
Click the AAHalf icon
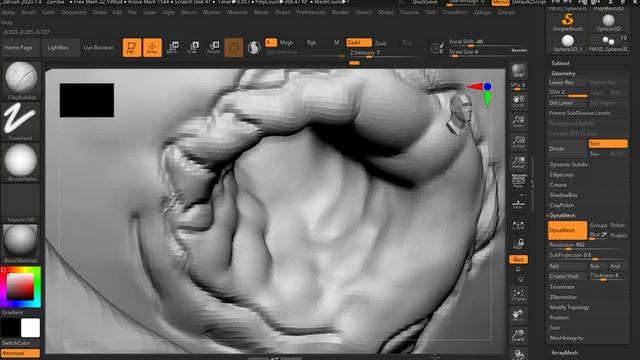click(x=518, y=162)
